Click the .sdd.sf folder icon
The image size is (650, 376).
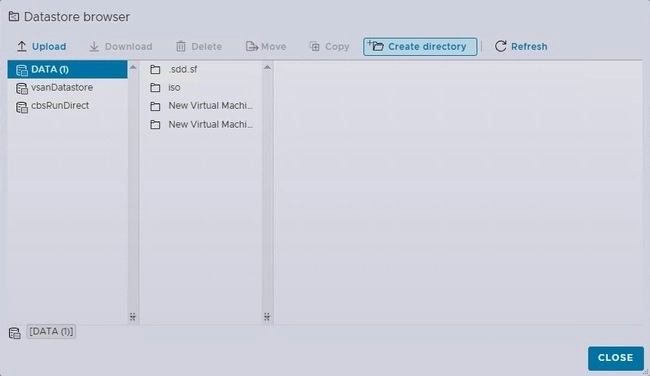coord(155,69)
